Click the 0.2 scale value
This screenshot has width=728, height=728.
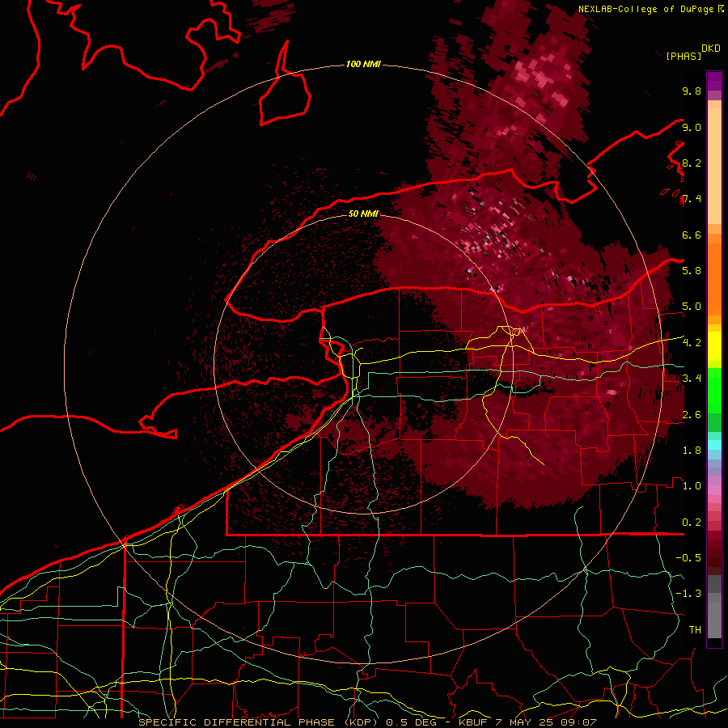click(x=692, y=523)
